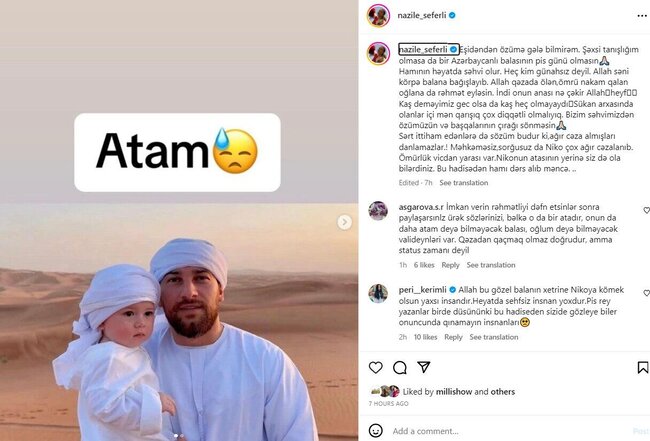
Task: View the 6 likes on asgarova.s.r's comment
Action: pyautogui.click(x=424, y=265)
